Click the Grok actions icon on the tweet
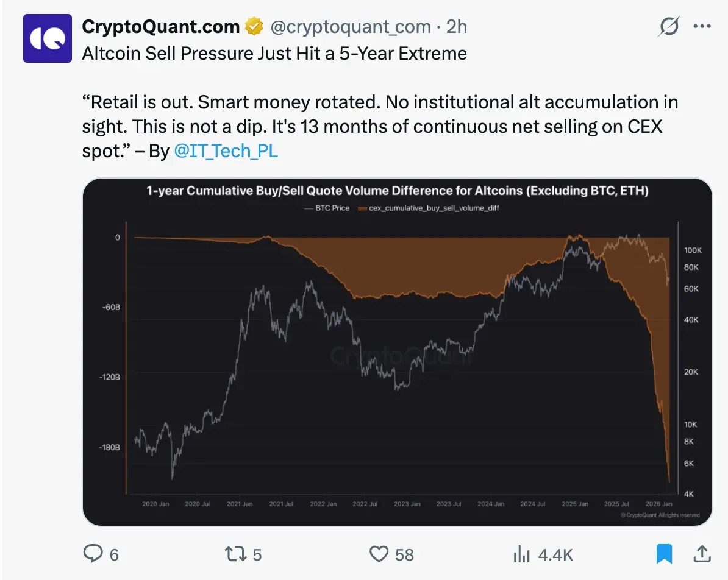The image size is (728, 580). pos(668,26)
